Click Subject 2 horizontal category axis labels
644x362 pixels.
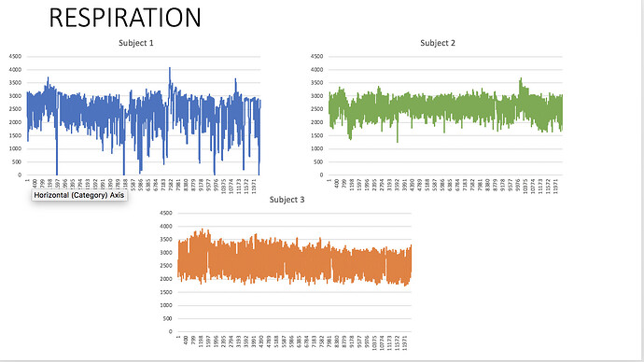(x=445, y=186)
